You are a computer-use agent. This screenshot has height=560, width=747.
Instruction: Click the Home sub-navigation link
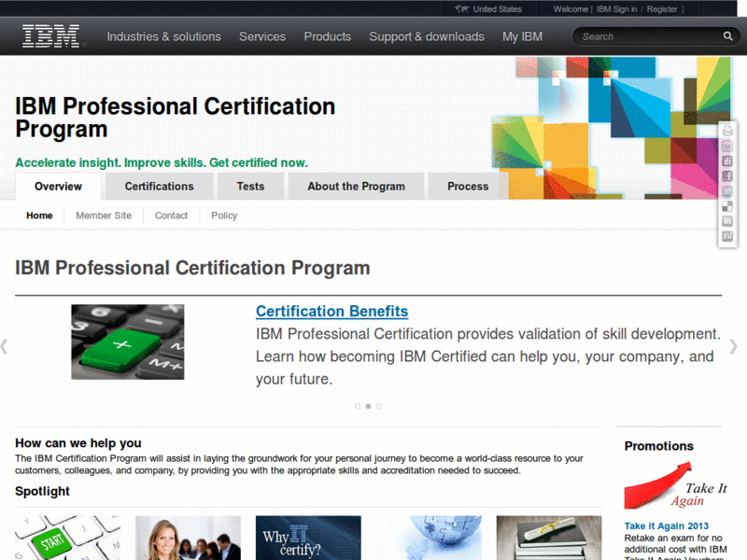(x=39, y=216)
